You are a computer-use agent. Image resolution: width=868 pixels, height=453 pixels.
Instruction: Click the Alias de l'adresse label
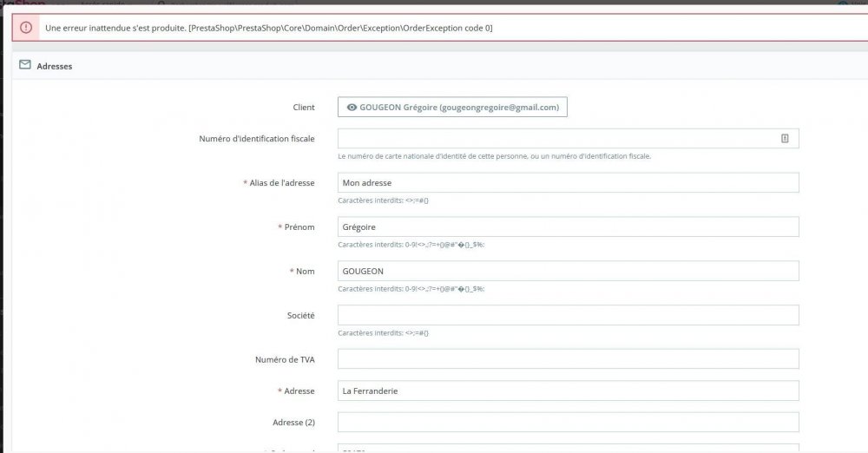pos(279,183)
